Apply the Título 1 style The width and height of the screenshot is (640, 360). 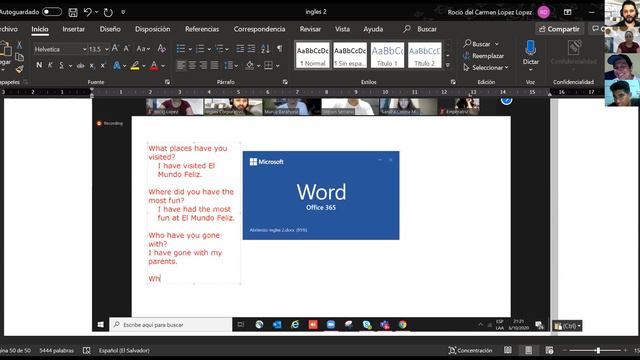(x=387, y=55)
